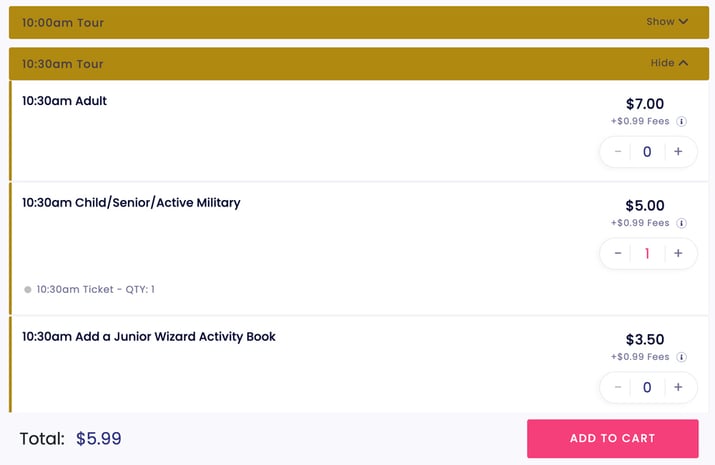This screenshot has height=465, width=715.
Task: Collapse the 10:30am Tour section
Action: point(669,63)
